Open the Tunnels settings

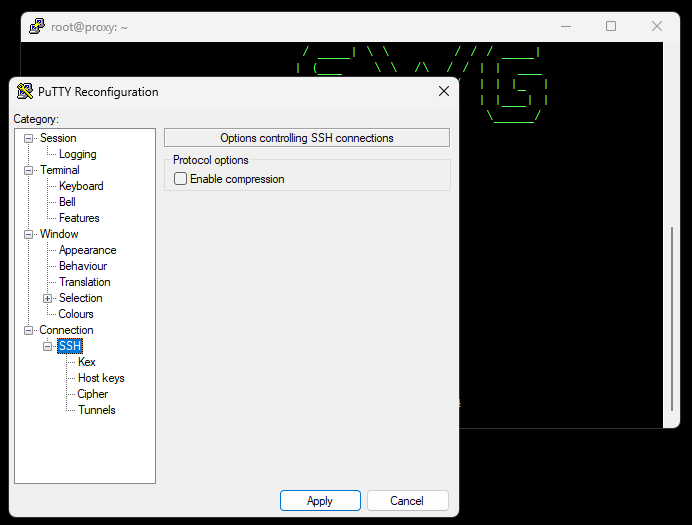[97, 410]
